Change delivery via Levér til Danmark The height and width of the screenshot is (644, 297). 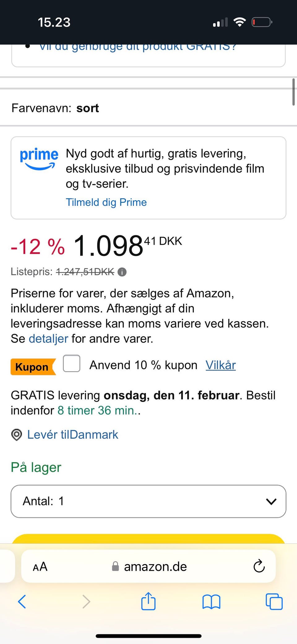pos(73,434)
